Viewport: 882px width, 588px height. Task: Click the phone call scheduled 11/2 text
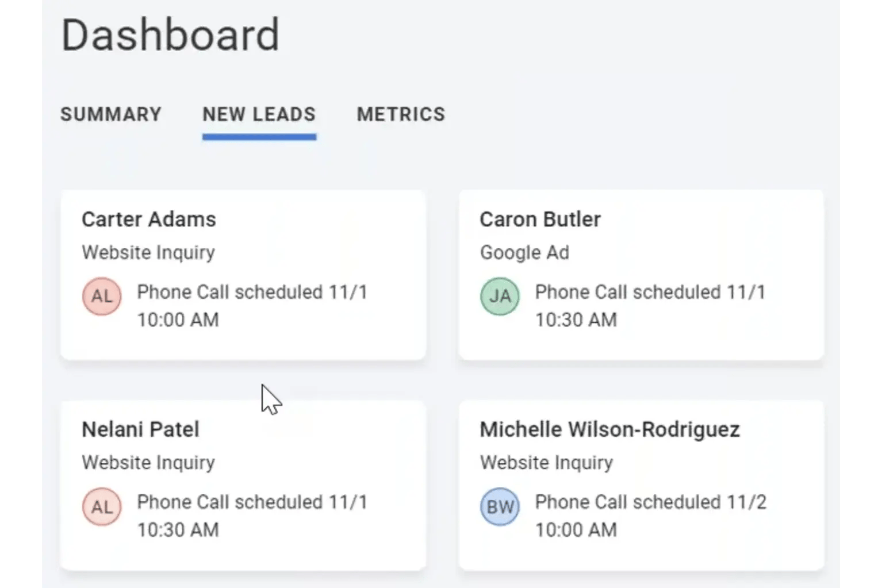[651, 516]
